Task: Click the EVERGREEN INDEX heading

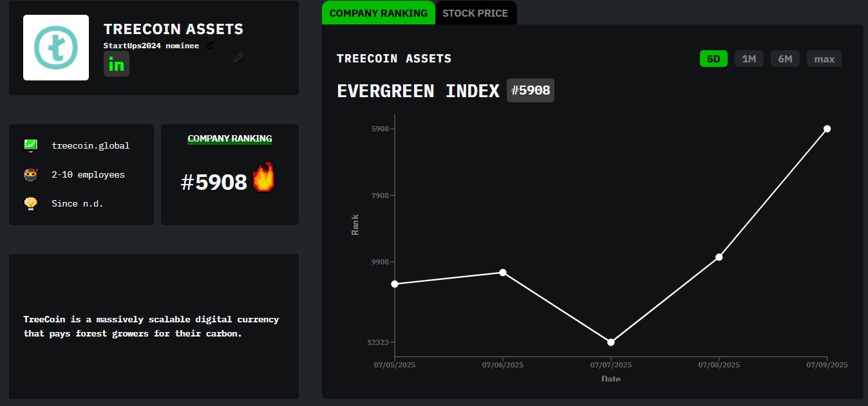Action: point(419,91)
